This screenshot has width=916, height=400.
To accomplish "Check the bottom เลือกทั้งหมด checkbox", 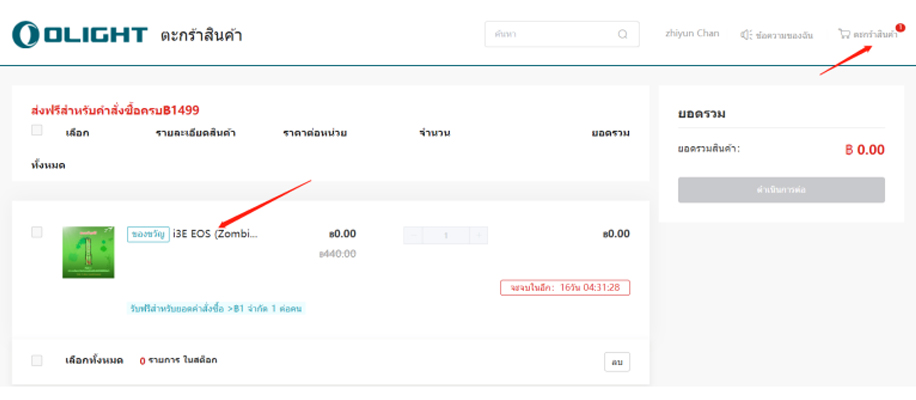I will 37,360.
